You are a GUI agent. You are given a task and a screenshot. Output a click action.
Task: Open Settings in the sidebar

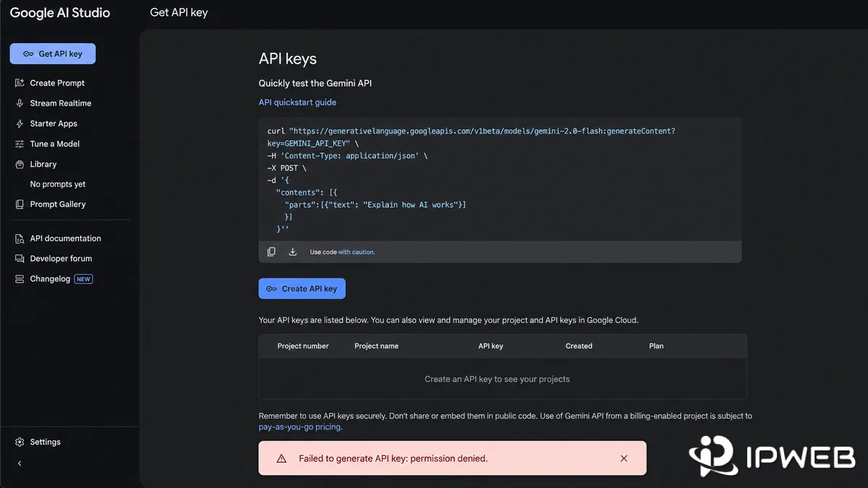45,442
